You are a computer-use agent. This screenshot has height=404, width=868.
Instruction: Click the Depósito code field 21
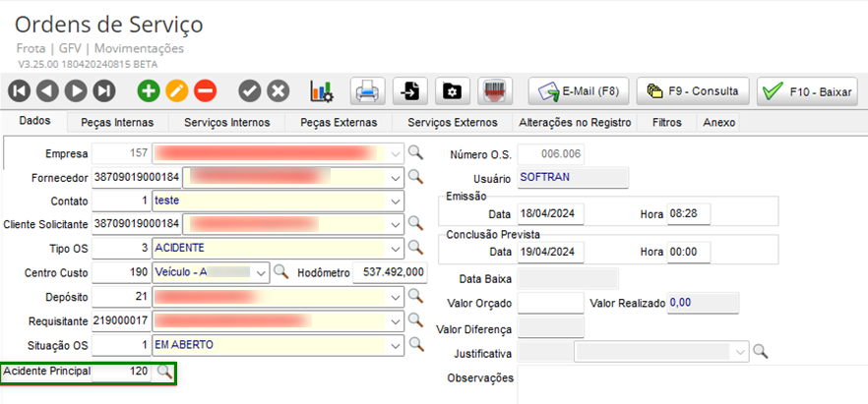click(121, 297)
